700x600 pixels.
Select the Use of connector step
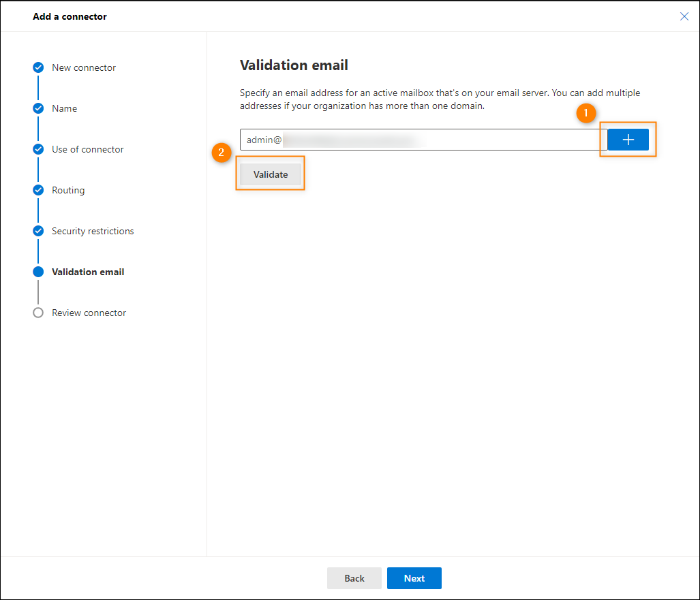coord(87,149)
